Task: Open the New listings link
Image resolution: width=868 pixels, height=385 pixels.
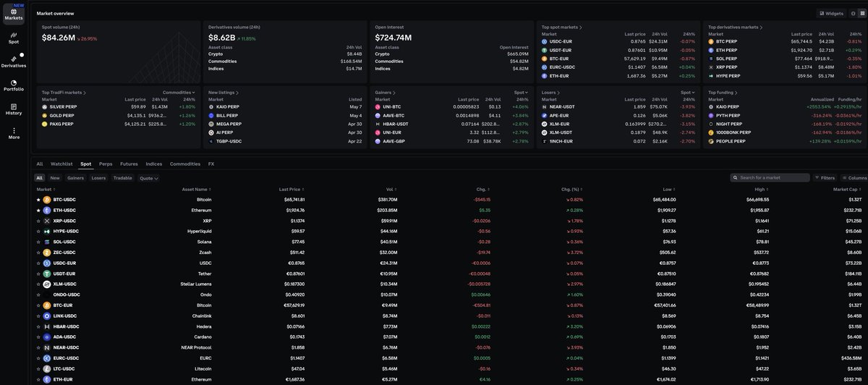Action: 224,93
